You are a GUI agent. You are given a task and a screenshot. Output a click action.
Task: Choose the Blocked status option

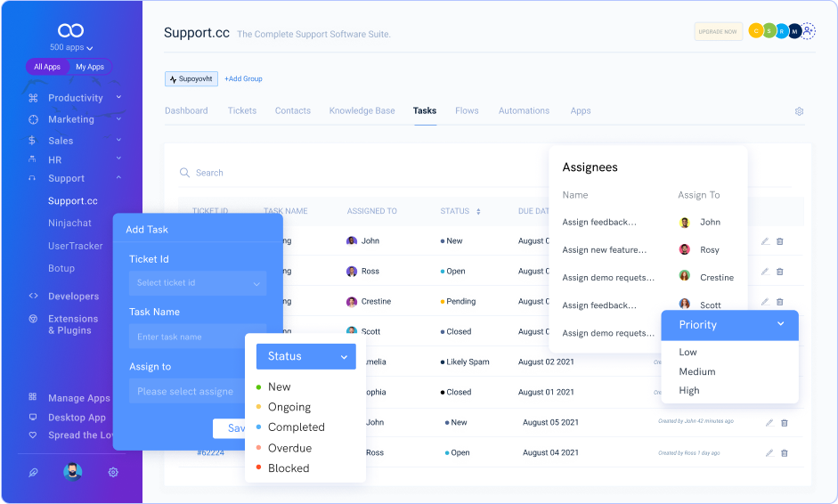[288, 468]
